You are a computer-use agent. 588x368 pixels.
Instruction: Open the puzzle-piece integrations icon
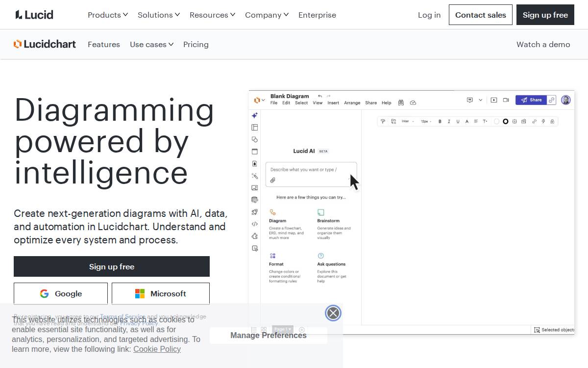click(255, 236)
